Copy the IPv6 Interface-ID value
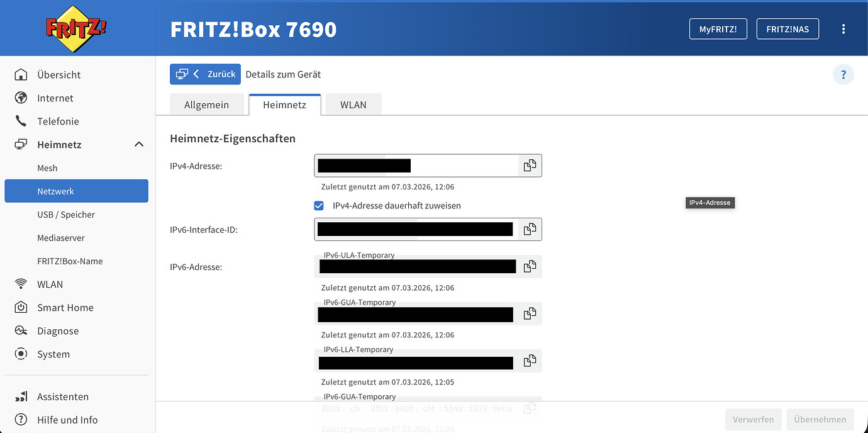The height and width of the screenshot is (433, 868). point(530,229)
